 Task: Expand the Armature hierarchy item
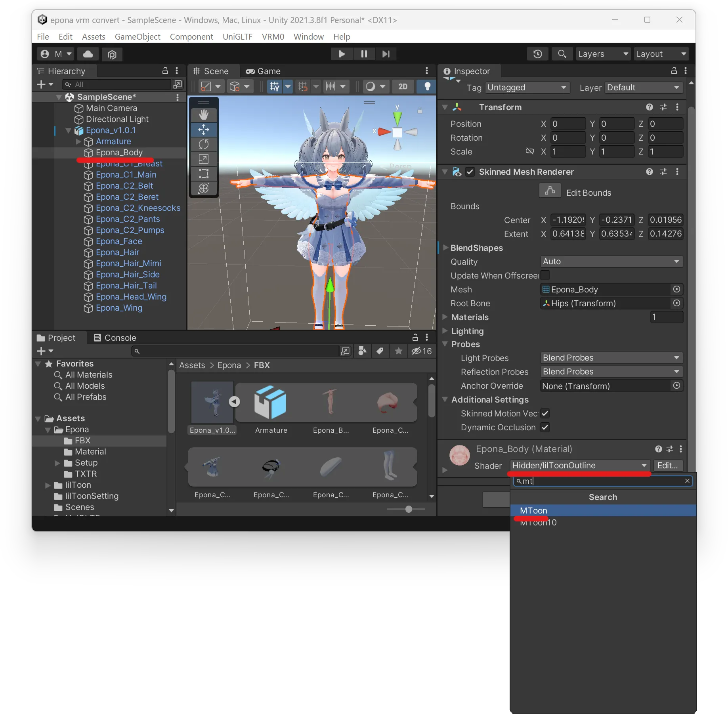click(78, 141)
